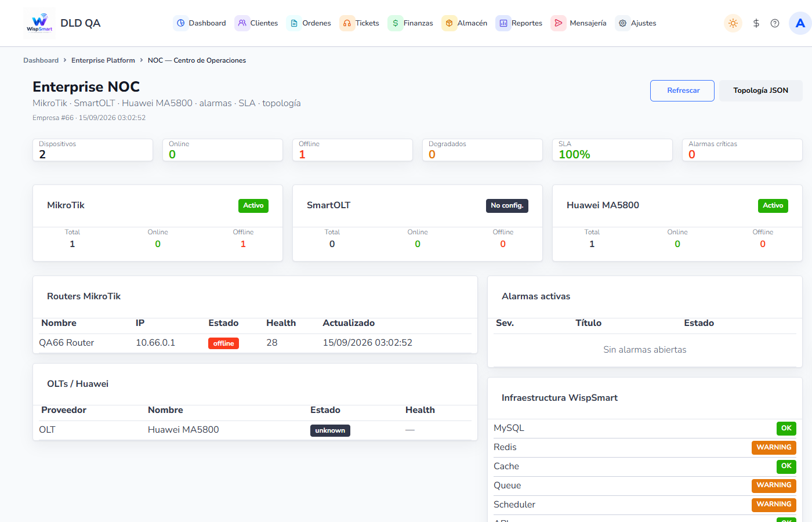The height and width of the screenshot is (522, 812).
Task: Toggle light/dark theme sun icon
Action: coord(733,23)
